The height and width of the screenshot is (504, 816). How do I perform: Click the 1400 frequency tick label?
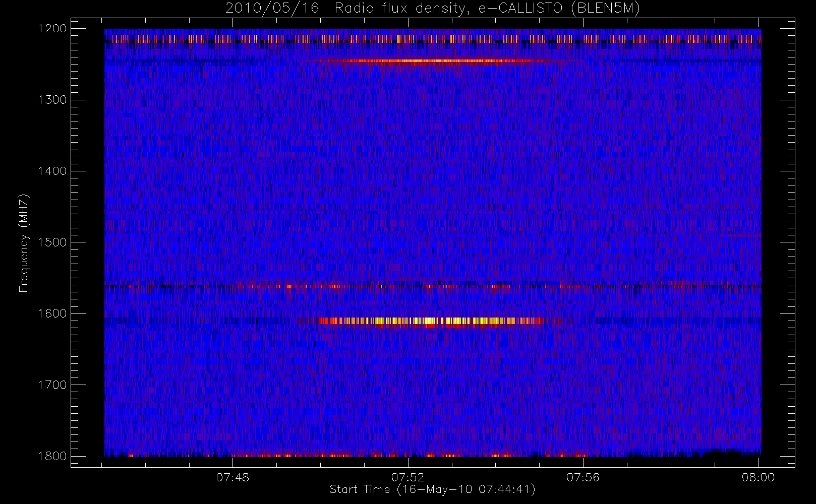click(x=52, y=171)
